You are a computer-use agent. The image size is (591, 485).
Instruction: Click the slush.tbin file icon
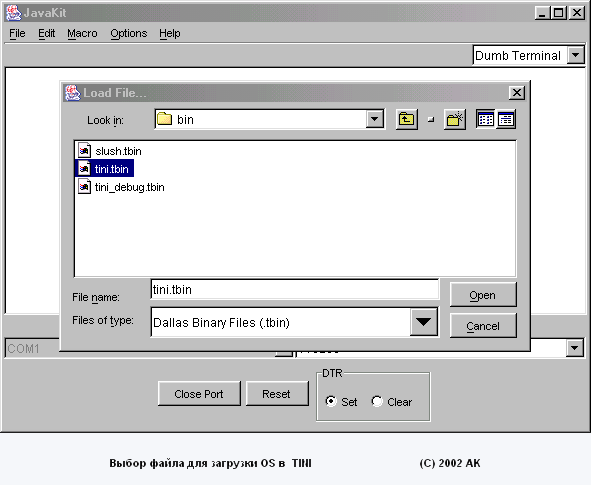(84, 151)
